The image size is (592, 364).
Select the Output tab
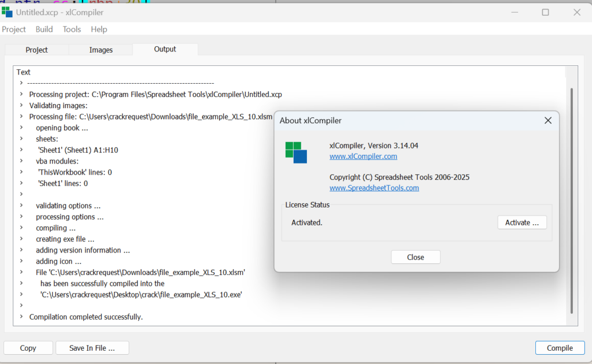coord(165,49)
